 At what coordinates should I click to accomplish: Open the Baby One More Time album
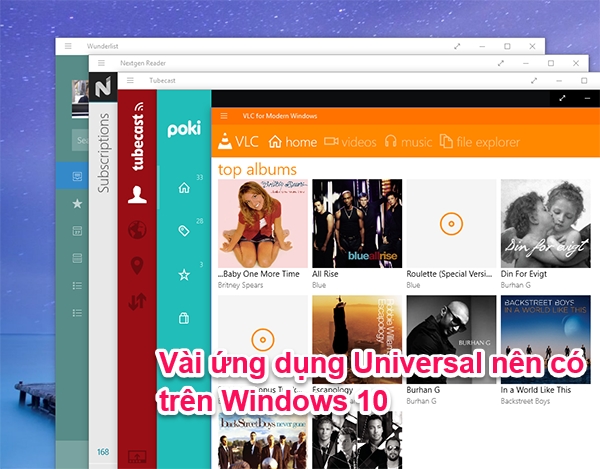tap(262, 224)
